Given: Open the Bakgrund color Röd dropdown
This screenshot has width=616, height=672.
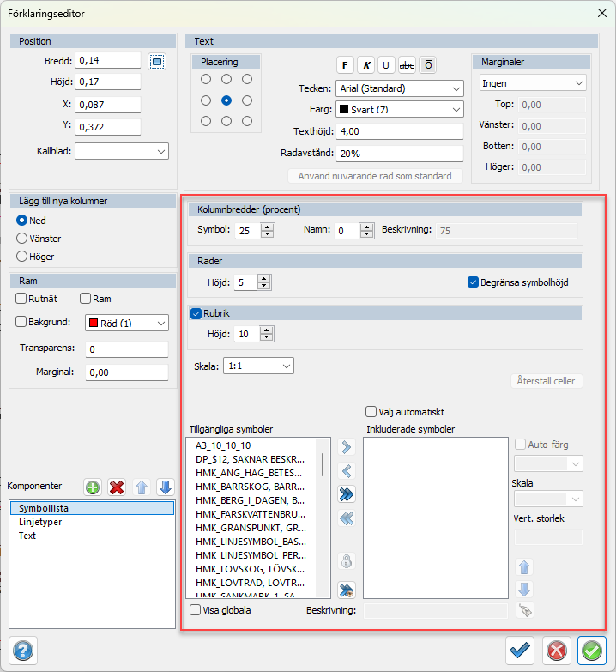Looking at the screenshot, I should (x=127, y=323).
